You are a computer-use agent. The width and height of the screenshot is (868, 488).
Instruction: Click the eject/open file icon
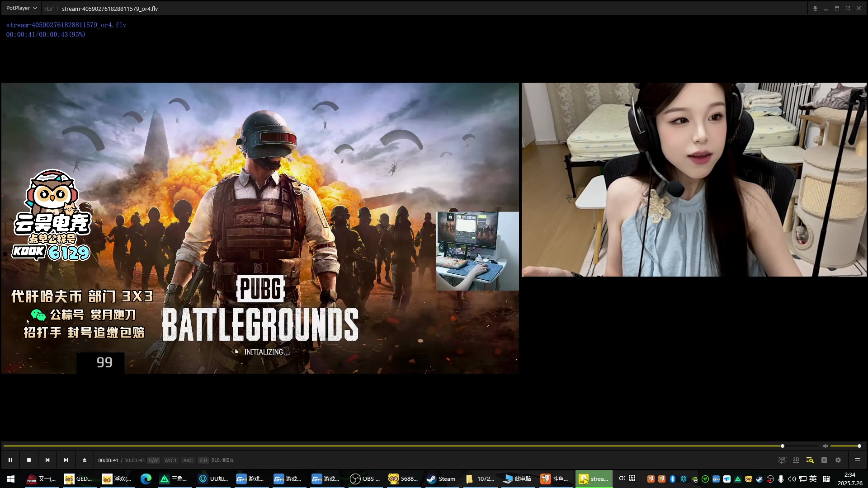click(85, 460)
